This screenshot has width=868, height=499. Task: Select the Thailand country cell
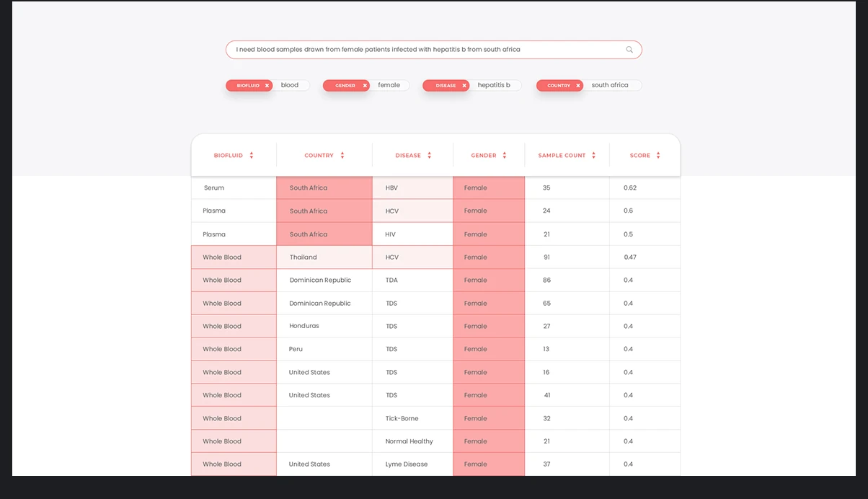[324, 257]
